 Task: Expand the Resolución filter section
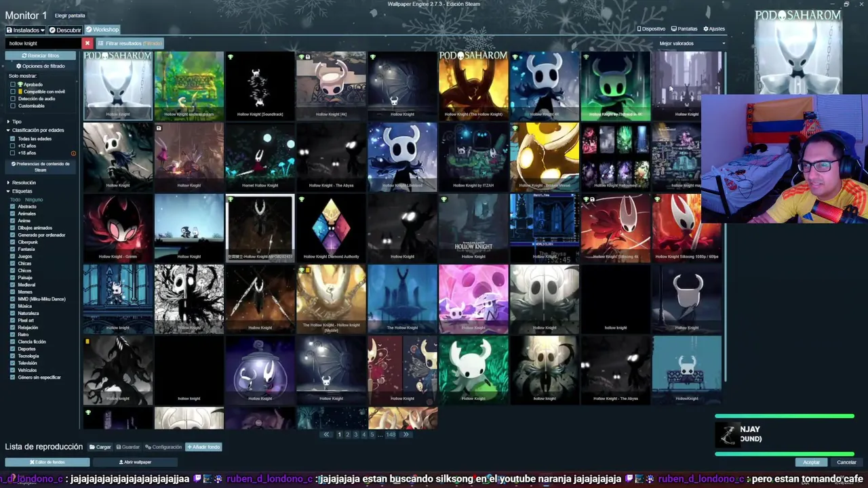point(22,182)
